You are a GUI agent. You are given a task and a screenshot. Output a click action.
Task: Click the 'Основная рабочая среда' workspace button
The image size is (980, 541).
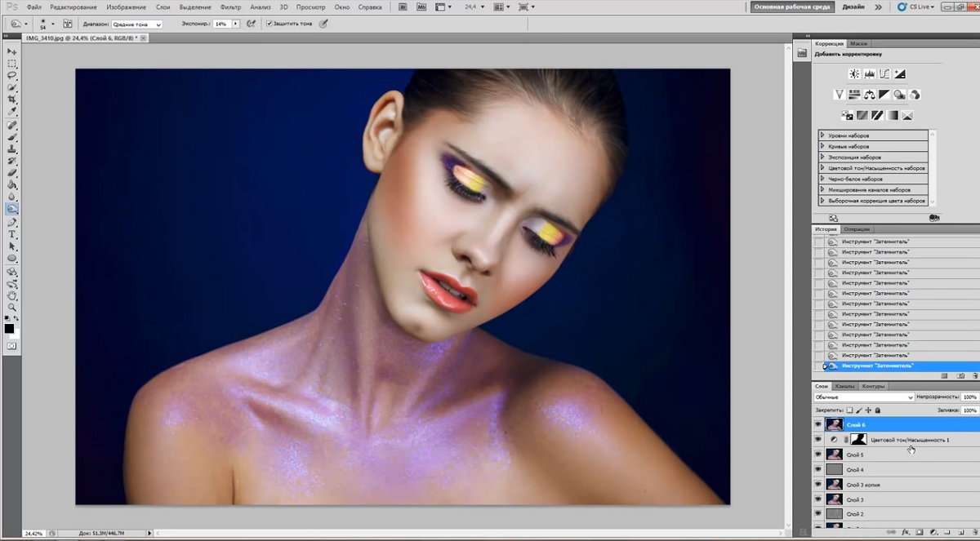pos(791,7)
